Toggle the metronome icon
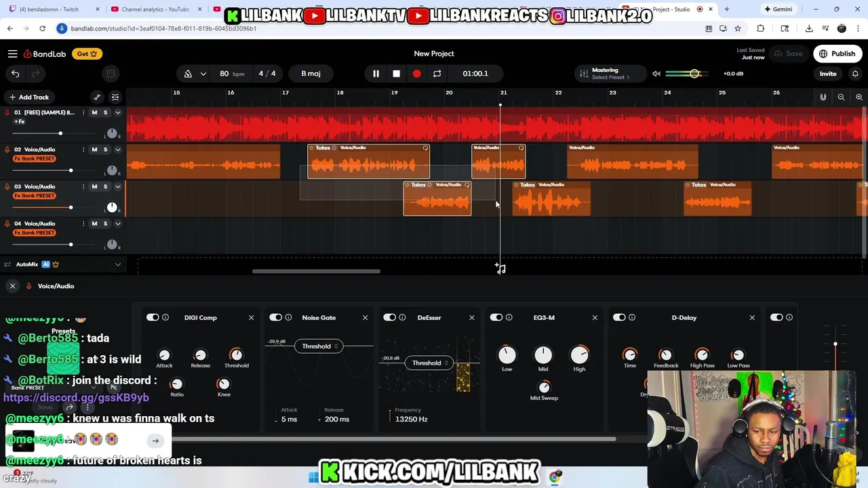 pyautogui.click(x=188, y=73)
